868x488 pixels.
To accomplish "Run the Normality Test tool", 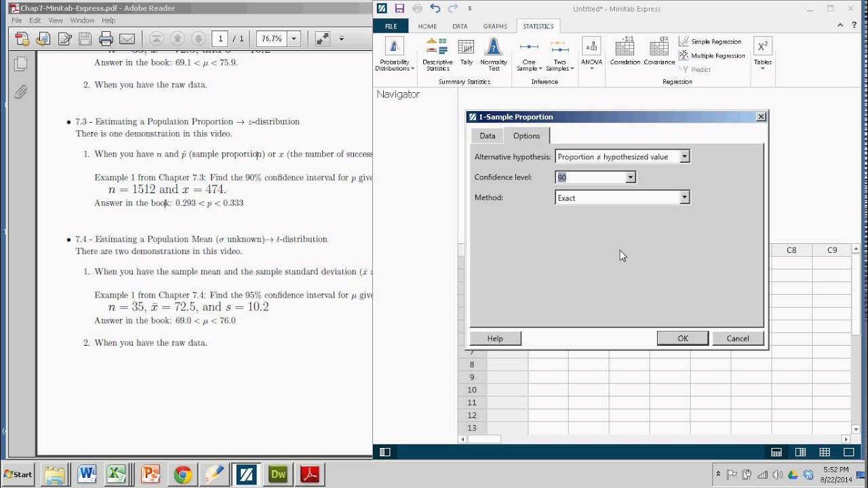I will point(494,55).
